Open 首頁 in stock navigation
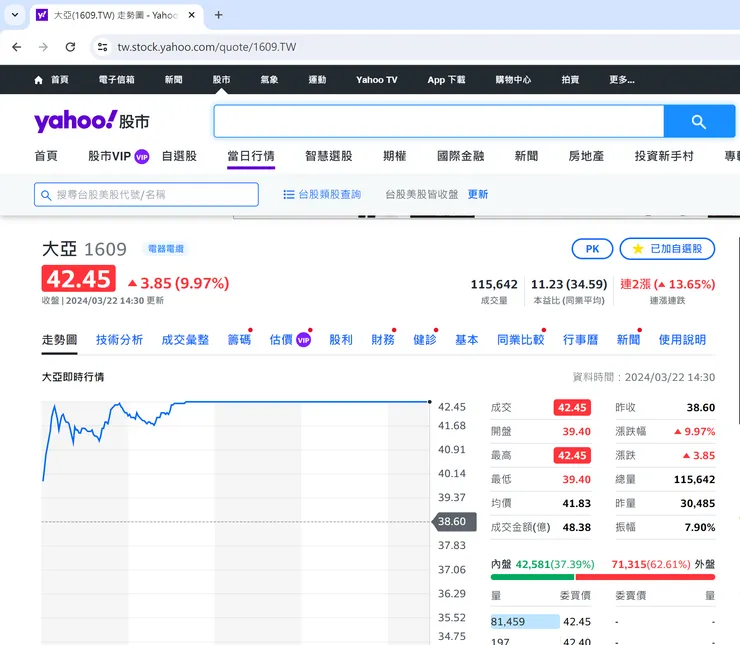This screenshot has width=740, height=645. (46, 156)
